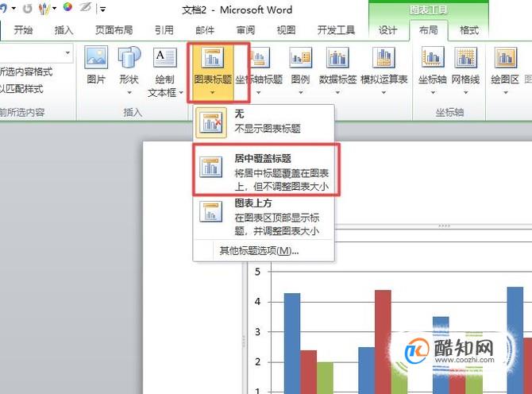
Task: Switch to chart tools Layout (布局) tab
Action: pyautogui.click(x=429, y=30)
